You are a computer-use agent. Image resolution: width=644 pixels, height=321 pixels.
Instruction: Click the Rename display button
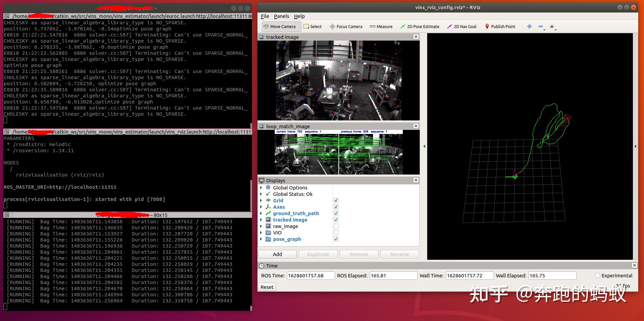click(x=399, y=254)
